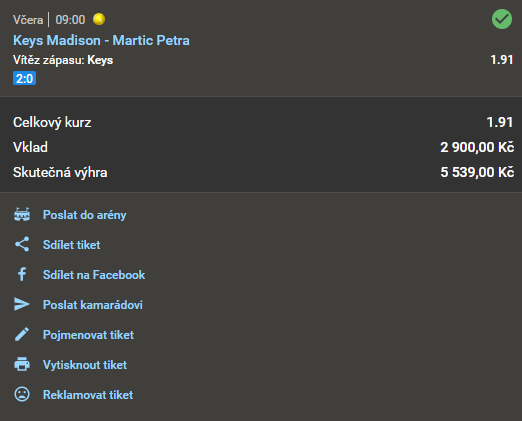Image resolution: width=522 pixels, height=421 pixels.
Task: Click the share ticket icon
Action: [x=22, y=244]
